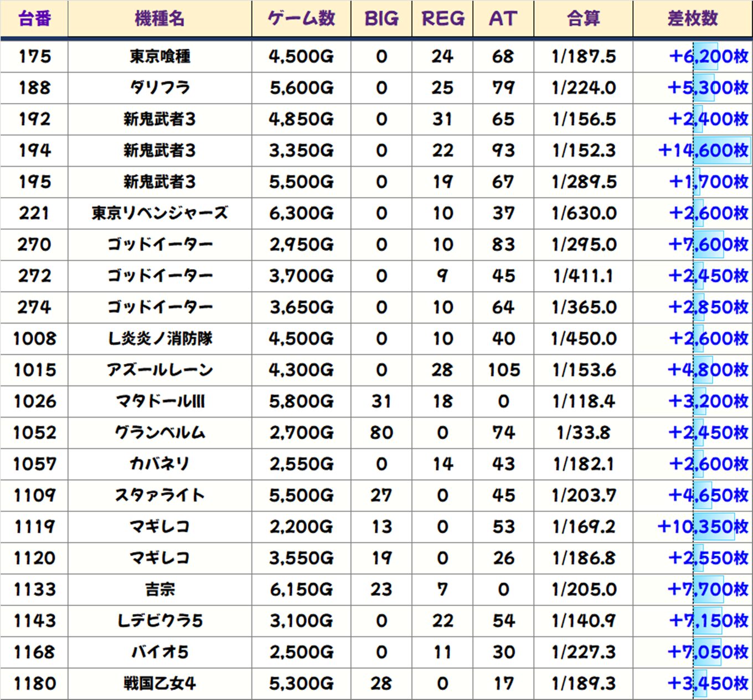
Task: Select the アズールレーン machine name
Action: (x=159, y=370)
